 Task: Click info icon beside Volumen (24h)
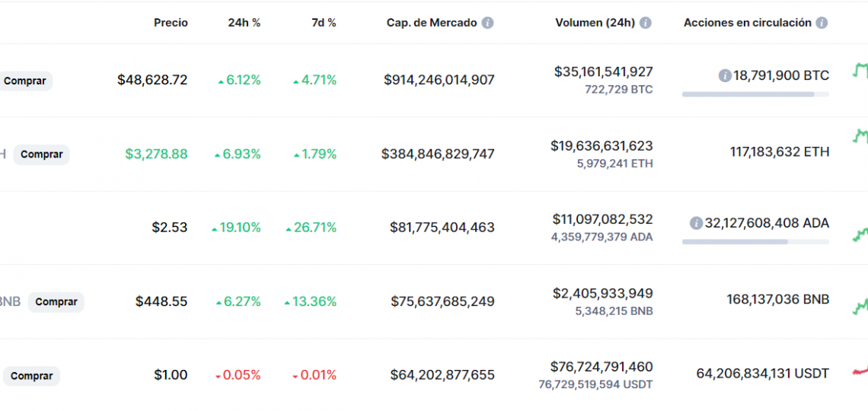[645, 23]
